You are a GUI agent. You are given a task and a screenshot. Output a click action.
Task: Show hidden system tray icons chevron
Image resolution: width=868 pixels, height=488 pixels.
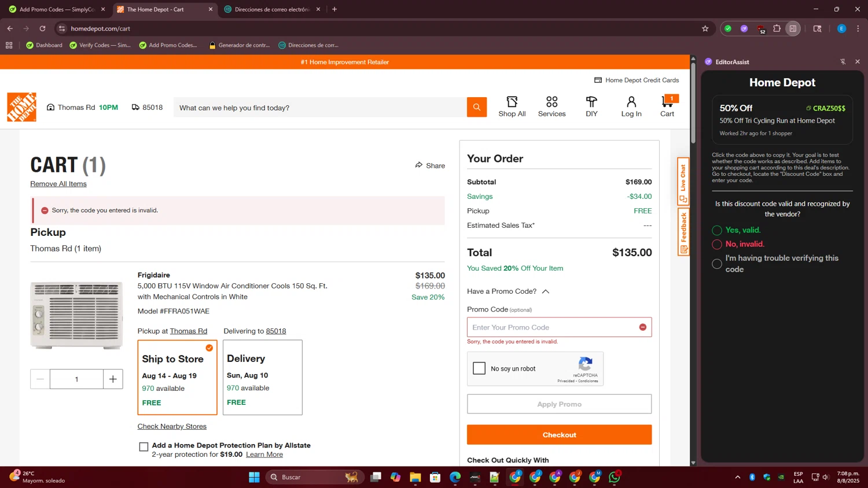tap(737, 477)
